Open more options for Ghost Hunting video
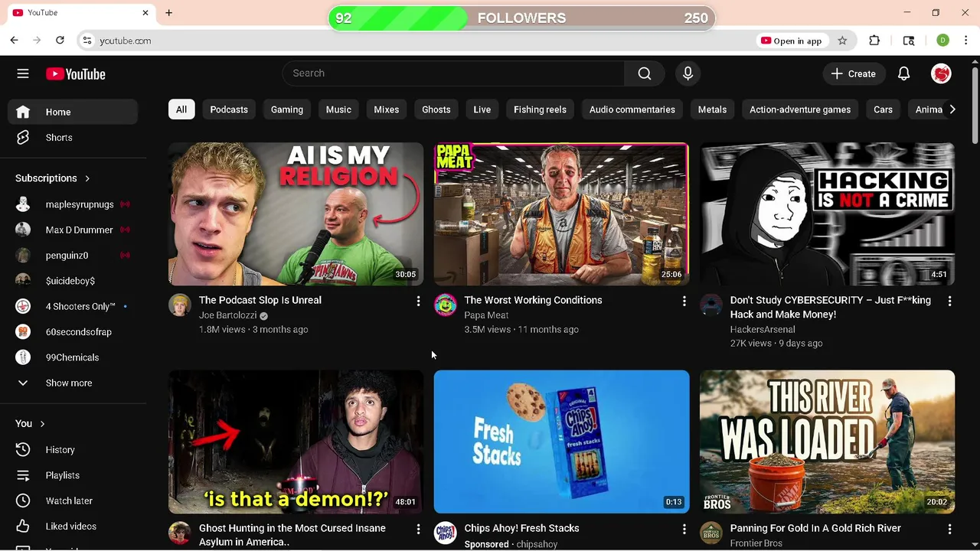 418,530
